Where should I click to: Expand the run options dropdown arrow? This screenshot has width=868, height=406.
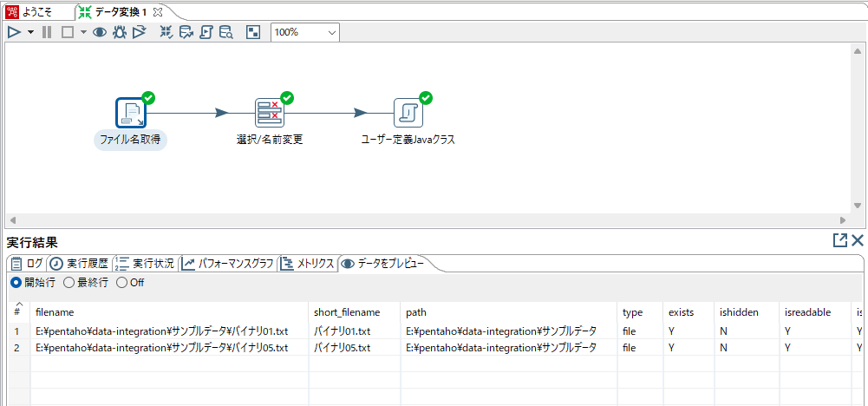[30, 32]
